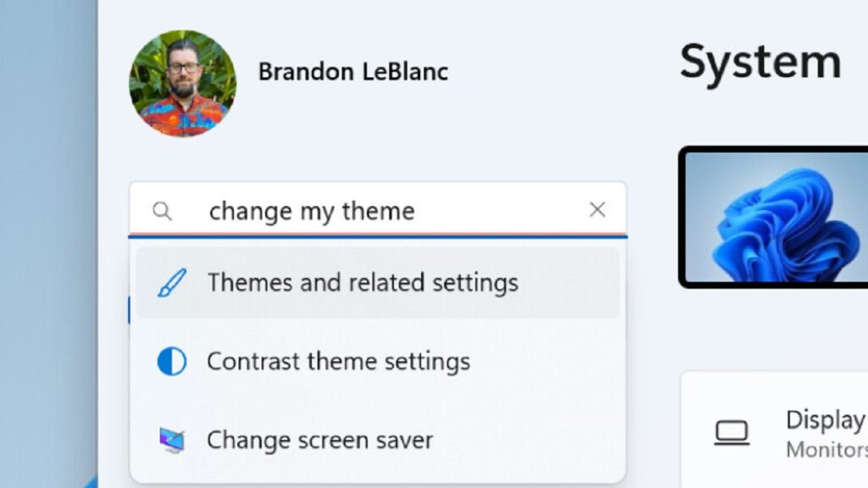
Task: Focus the "change my theme" search field
Action: click(x=377, y=210)
